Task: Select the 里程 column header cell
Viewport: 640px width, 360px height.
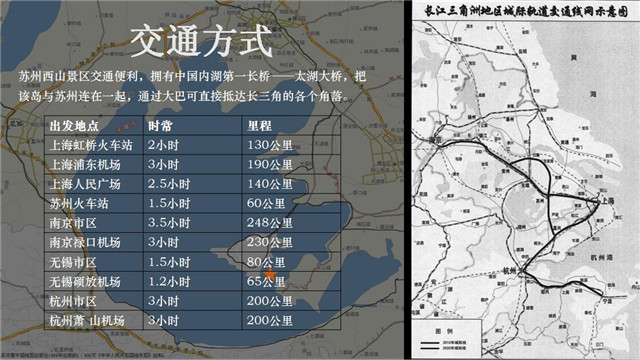Action: (291, 125)
